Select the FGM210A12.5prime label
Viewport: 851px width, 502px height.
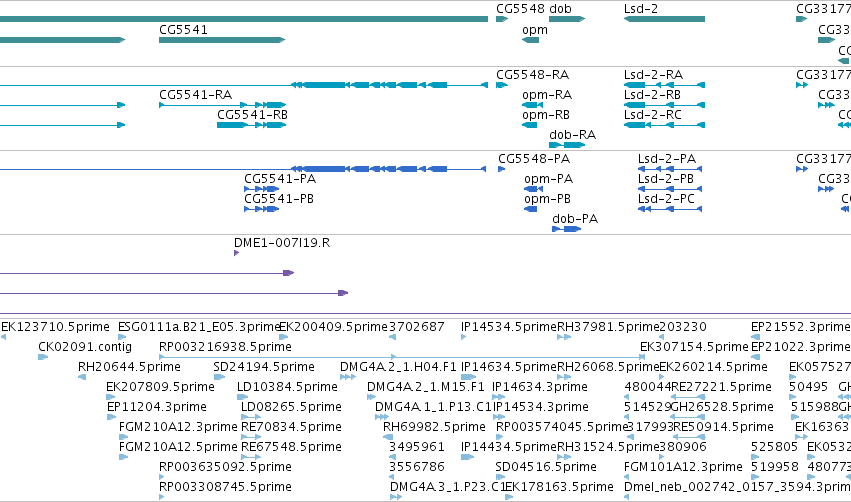click(x=178, y=447)
